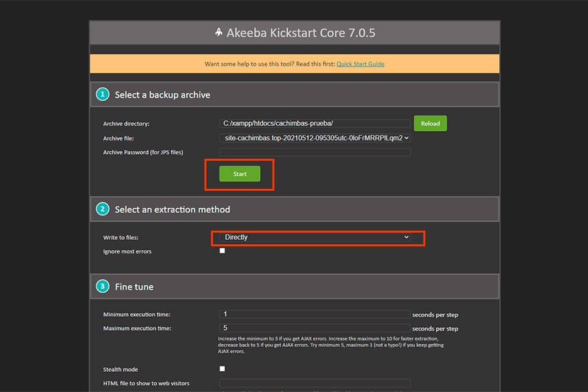Click the "Select a backup archive" heading
The image size is (588, 392).
click(x=163, y=95)
